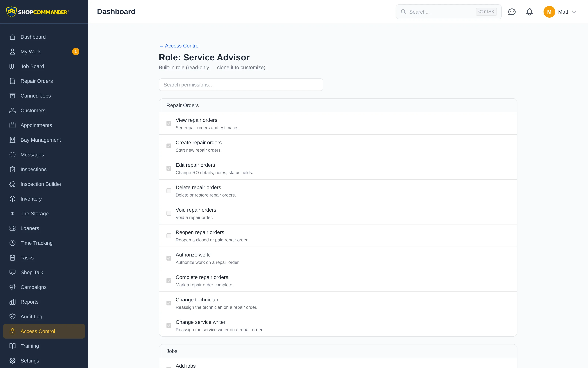Click the ShopCommander shield logo
The width and height of the screenshot is (588, 368).
click(11, 12)
